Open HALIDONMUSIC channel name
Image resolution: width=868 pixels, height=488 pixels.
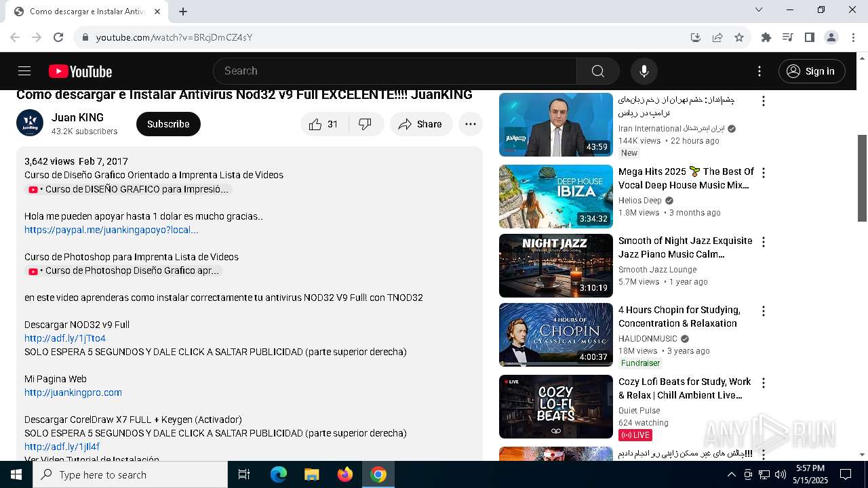pyautogui.click(x=648, y=339)
